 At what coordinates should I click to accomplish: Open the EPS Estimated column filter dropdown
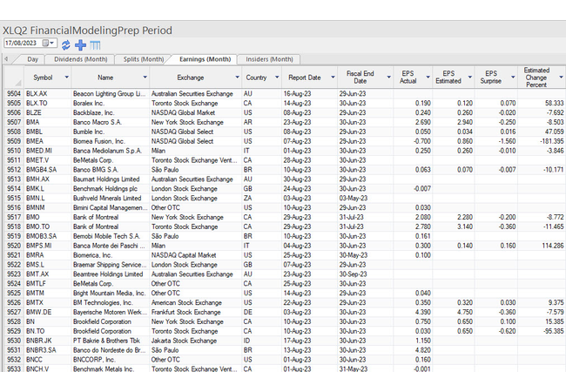pyautogui.click(x=469, y=78)
